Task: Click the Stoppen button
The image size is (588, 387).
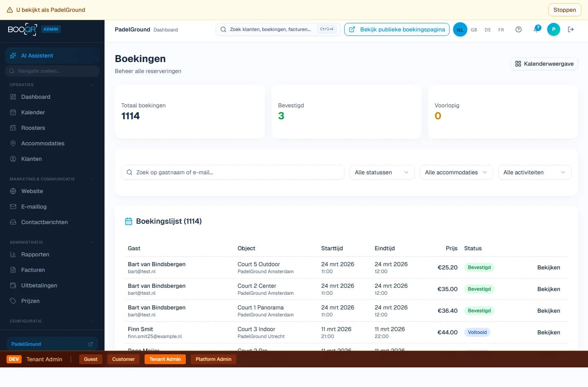Action: coord(564,9)
